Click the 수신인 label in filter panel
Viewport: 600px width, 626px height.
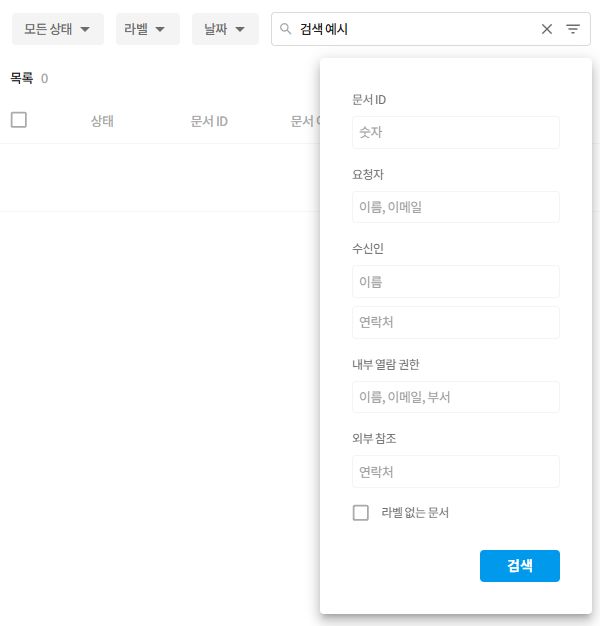tap(368, 249)
